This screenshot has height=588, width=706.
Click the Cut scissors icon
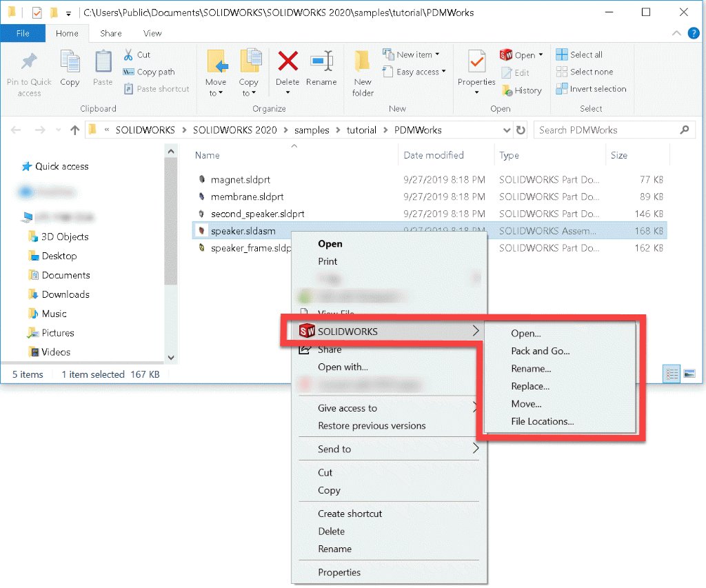point(128,54)
